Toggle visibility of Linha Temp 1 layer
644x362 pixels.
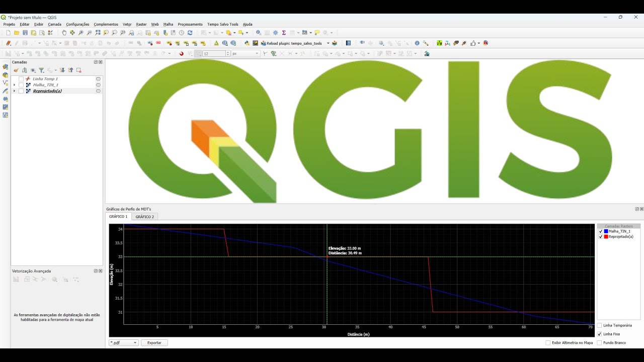[21, 79]
